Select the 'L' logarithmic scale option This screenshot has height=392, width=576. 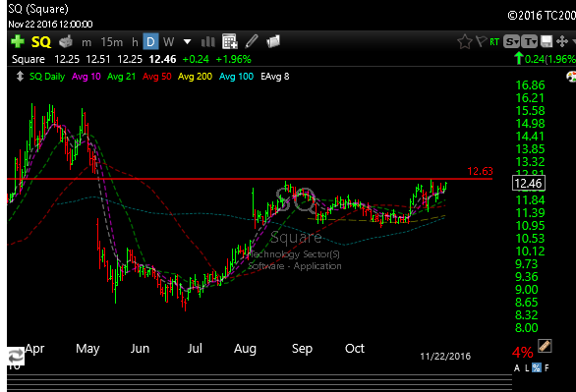pos(527,367)
